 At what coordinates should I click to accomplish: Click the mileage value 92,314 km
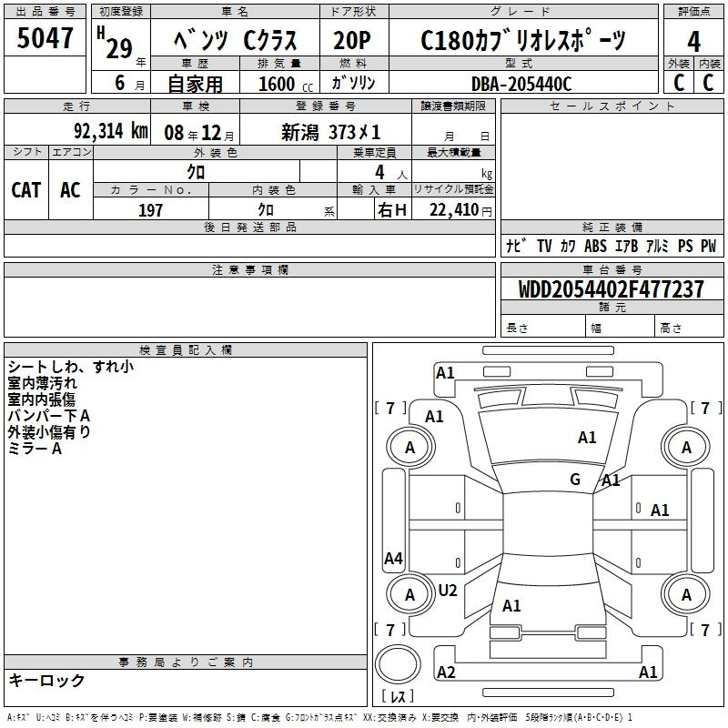111,130
